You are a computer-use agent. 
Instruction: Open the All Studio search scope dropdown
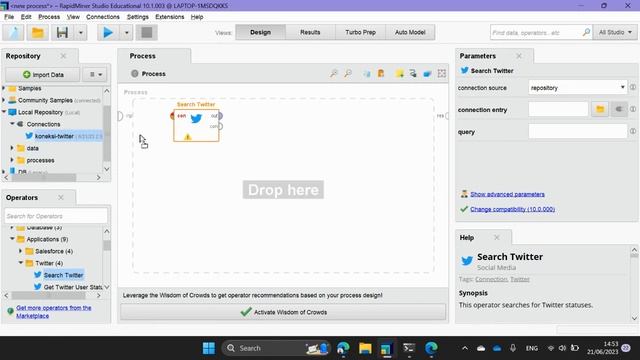tap(615, 32)
